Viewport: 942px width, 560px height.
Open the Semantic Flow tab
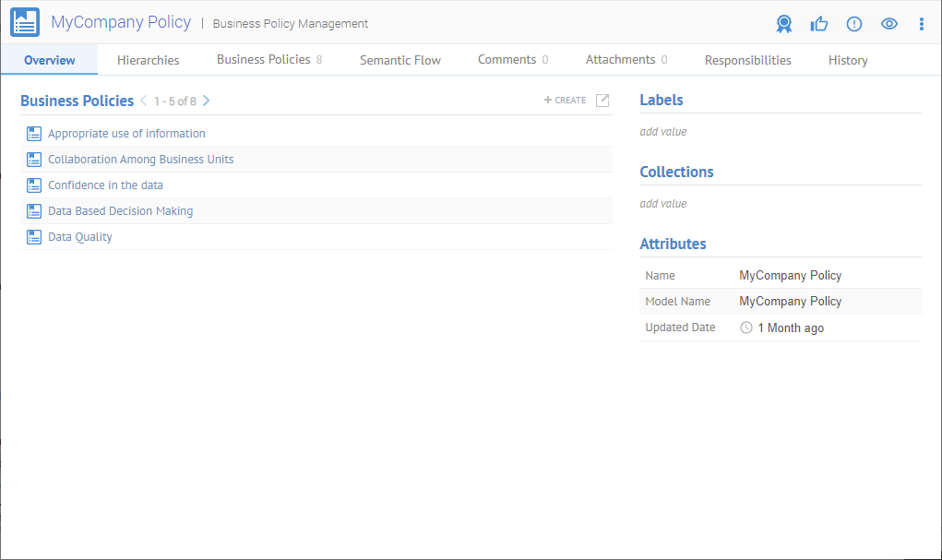click(399, 60)
